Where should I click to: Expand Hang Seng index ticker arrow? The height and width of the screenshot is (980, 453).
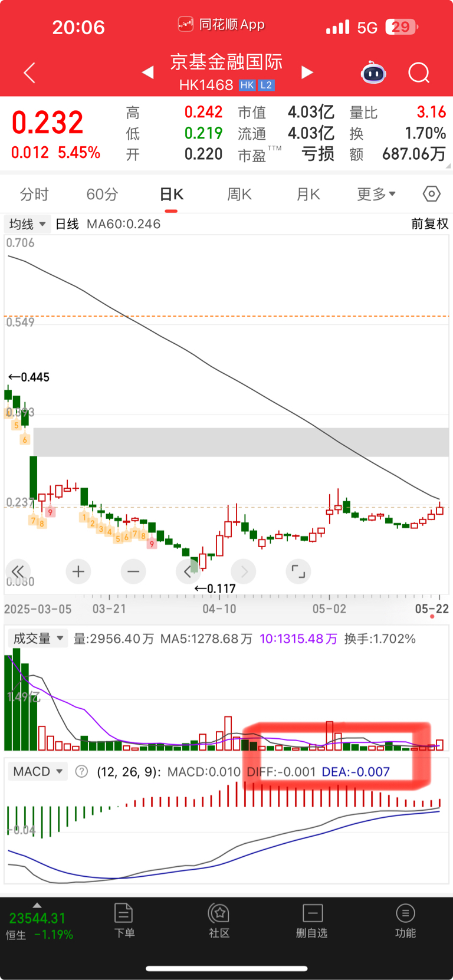(37, 905)
